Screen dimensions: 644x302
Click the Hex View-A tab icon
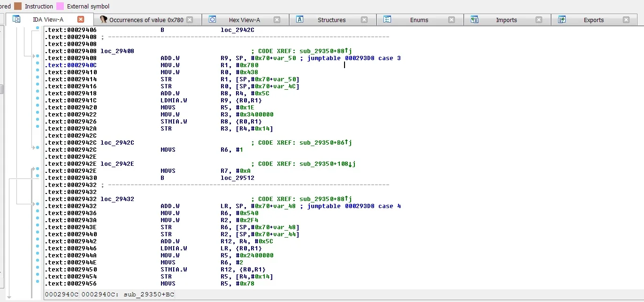pyautogui.click(x=212, y=19)
